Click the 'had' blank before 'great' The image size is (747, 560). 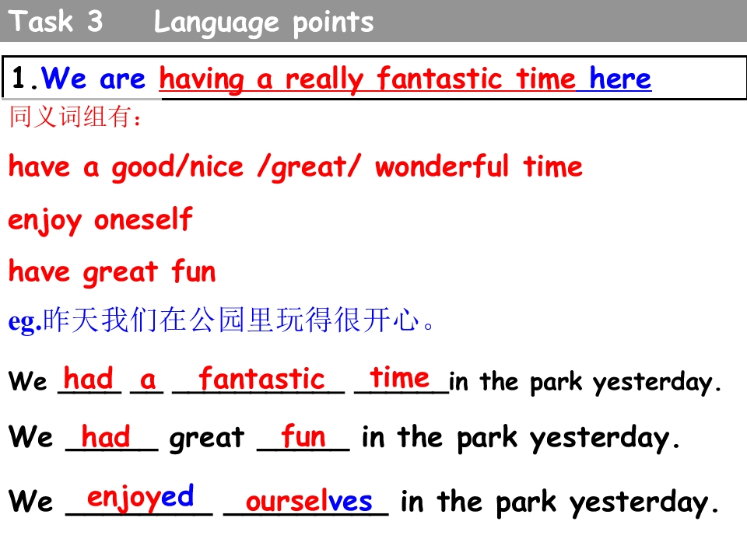[x=107, y=438]
